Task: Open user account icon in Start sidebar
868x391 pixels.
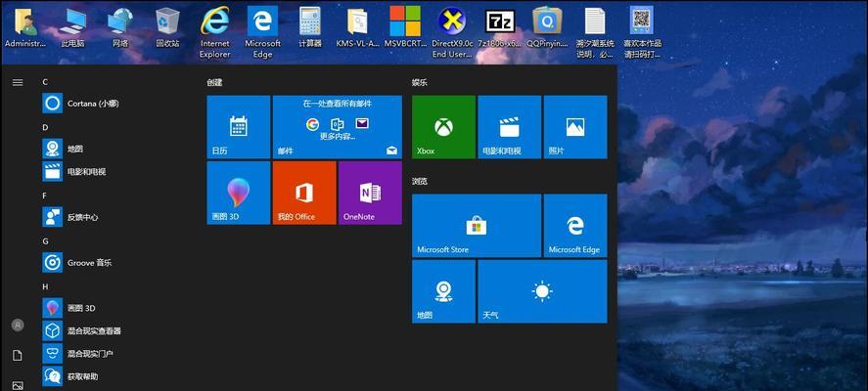Action: (x=18, y=326)
